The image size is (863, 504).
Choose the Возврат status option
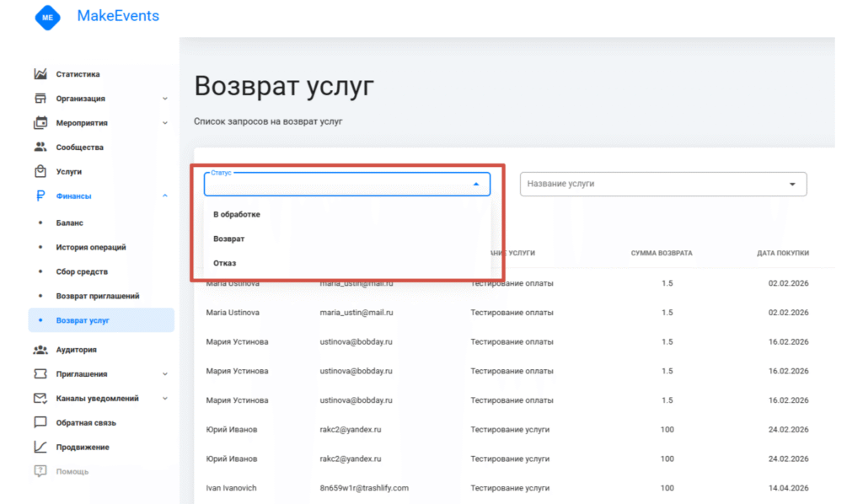click(346, 239)
